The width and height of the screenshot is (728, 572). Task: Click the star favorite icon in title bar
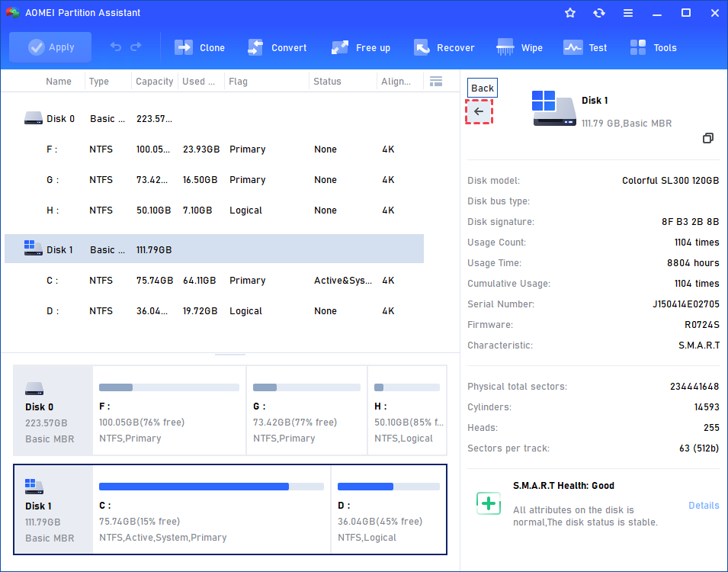570,13
